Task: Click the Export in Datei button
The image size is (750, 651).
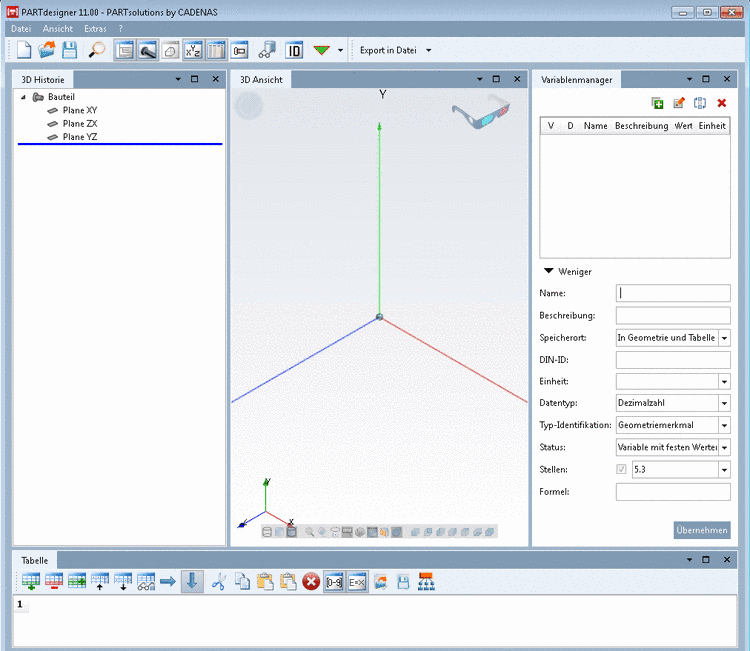Action: tap(389, 50)
